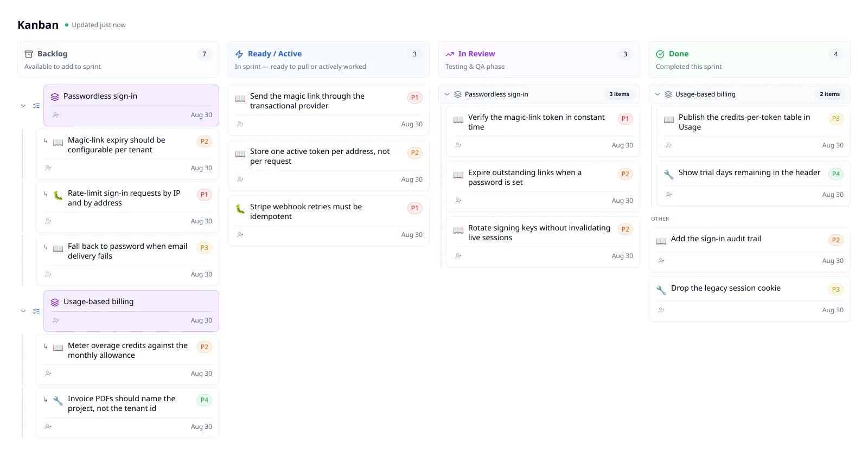868x450 pixels.
Task: Click subtask list icon beside Backlog Usage-based billing
Action: pos(36,311)
